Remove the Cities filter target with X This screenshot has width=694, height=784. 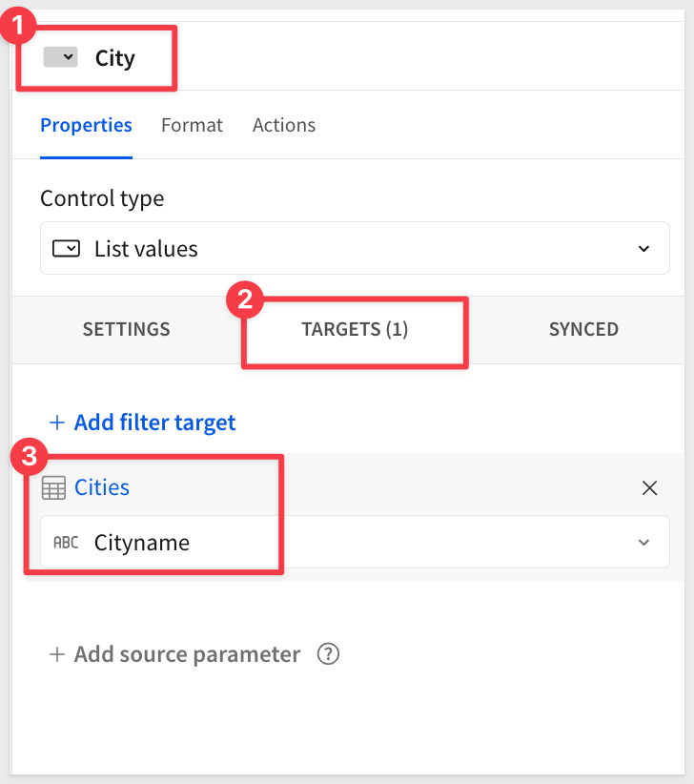tap(649, 488)
